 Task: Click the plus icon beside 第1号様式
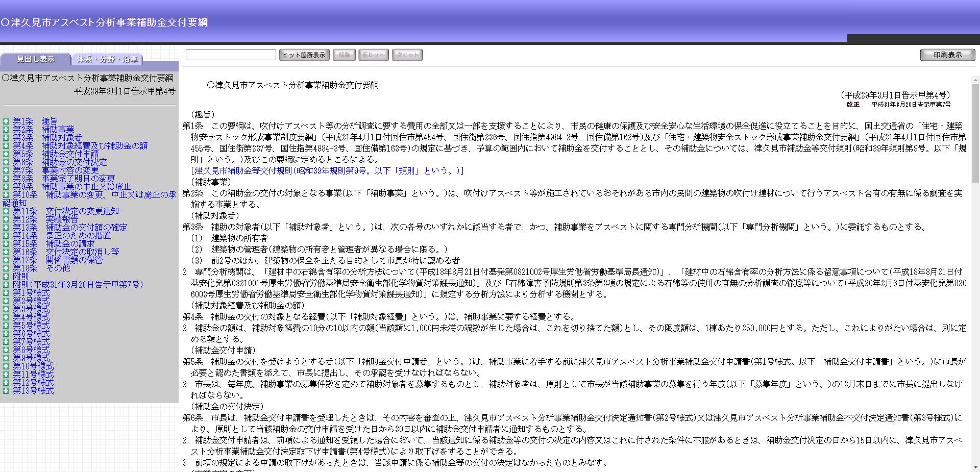[6, 293]
